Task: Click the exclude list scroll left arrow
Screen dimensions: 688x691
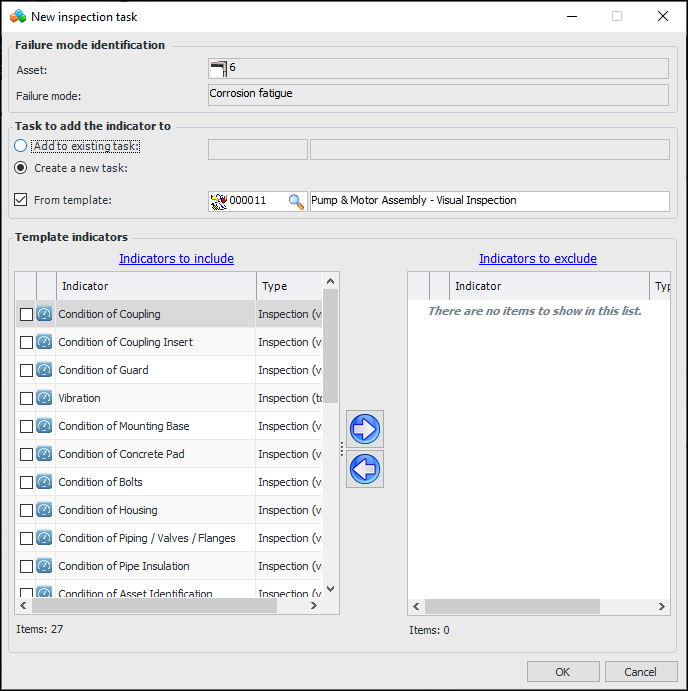Action: click(x=416, y=606)
